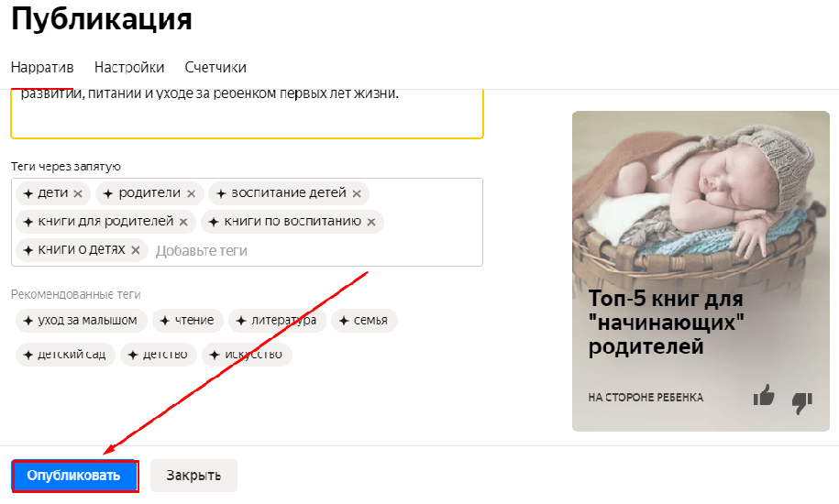
Task: Add recommended tag "детство"
Action: [x=159, y=355]
